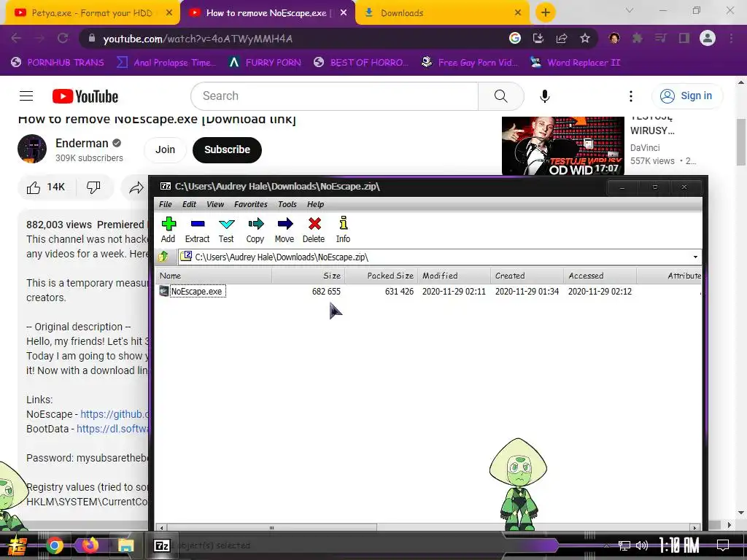747x560 pixels.
Task: Open YouTube settings three-dot menu
Action: (x=631, y=96)
